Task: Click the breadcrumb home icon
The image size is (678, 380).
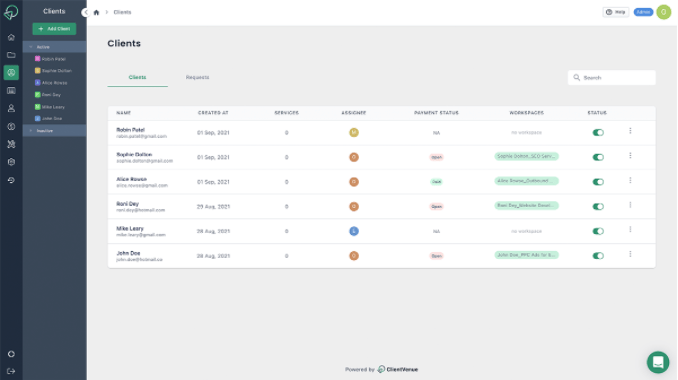Action: pos(96,12)
